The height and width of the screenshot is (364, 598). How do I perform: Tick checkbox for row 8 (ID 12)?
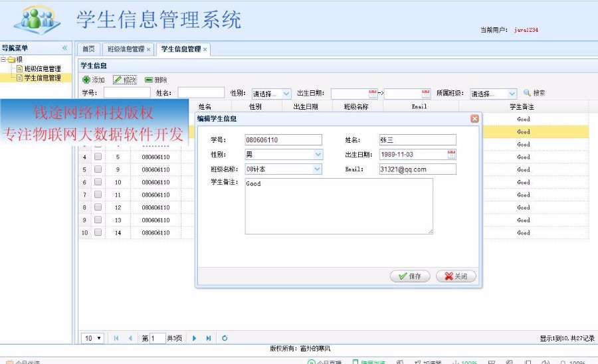pos(98,207)
